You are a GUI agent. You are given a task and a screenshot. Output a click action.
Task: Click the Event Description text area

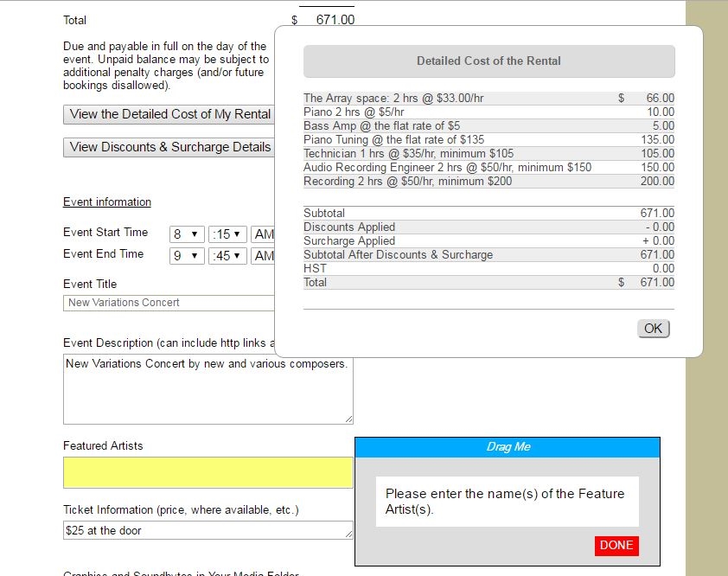[208, 389]
